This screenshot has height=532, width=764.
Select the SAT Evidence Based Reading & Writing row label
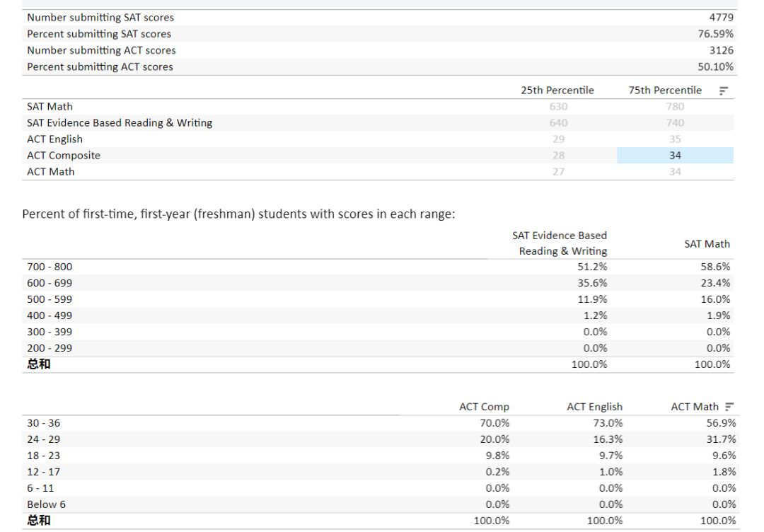coord(120,123)
